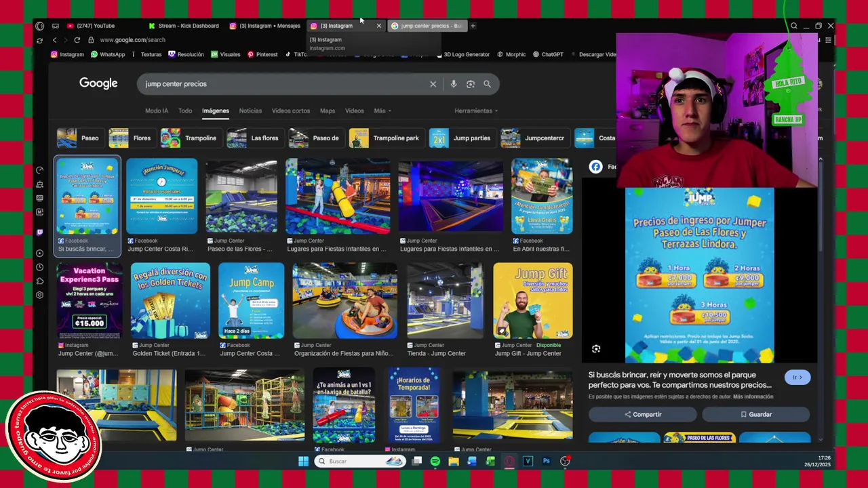868x488 pixels.
Task: Open Photoshop from the taskbar
Action: [x=546, y=461]
